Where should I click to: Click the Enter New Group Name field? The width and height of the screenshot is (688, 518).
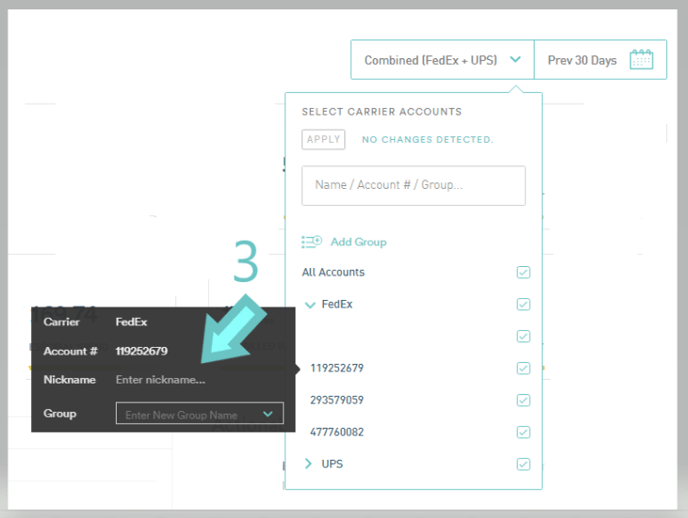tap(200, 414)
